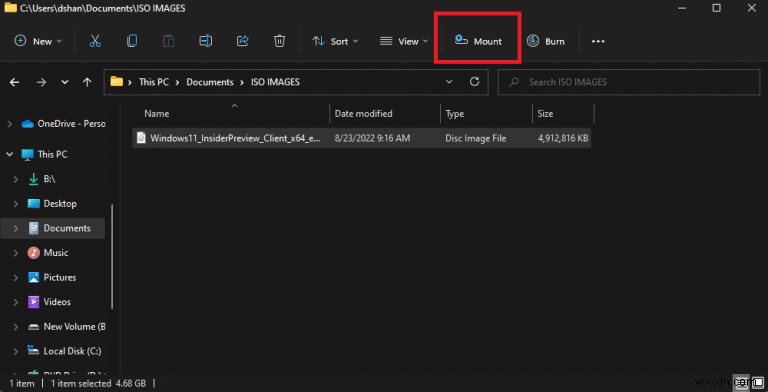This screenshot has height=392, width=768.
Task: Open the New item dropdown
Action: click(38, 41)
